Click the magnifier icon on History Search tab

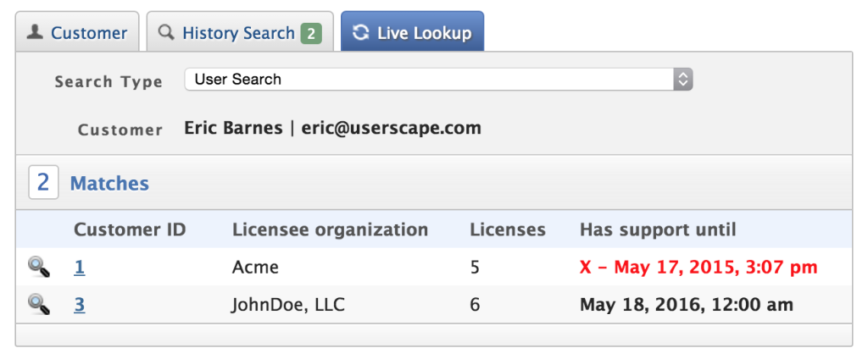(x=166, y=33)
